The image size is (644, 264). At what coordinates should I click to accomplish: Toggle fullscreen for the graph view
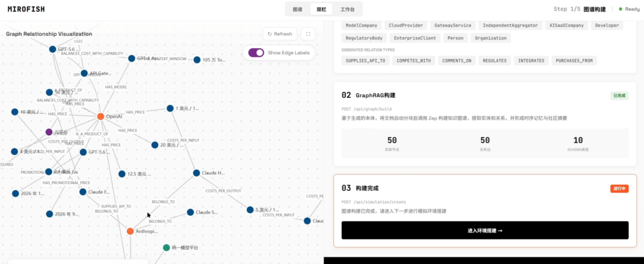coord(308,34)
